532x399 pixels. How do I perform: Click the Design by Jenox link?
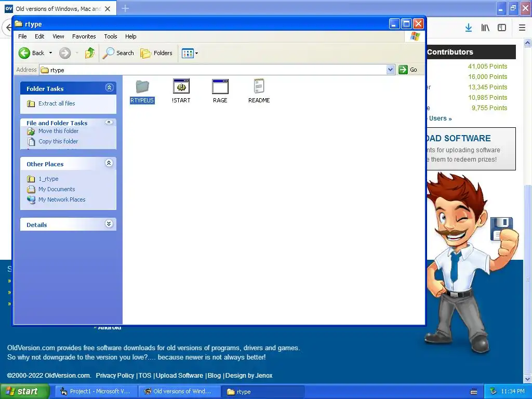[x=249, y=376]
